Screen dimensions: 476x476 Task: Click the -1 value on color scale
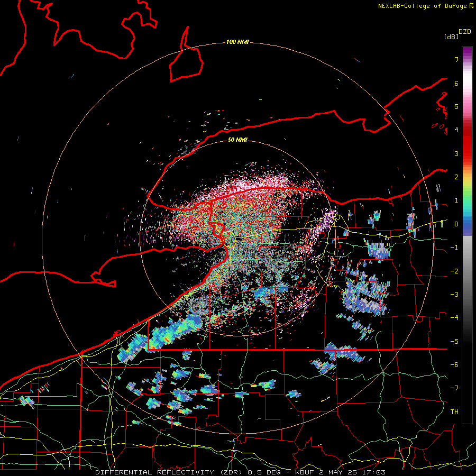click(454, 247)
